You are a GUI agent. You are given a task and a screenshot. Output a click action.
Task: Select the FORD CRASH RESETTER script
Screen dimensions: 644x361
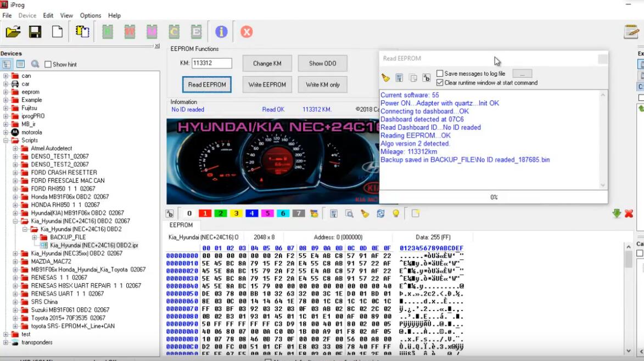(64, 173)
